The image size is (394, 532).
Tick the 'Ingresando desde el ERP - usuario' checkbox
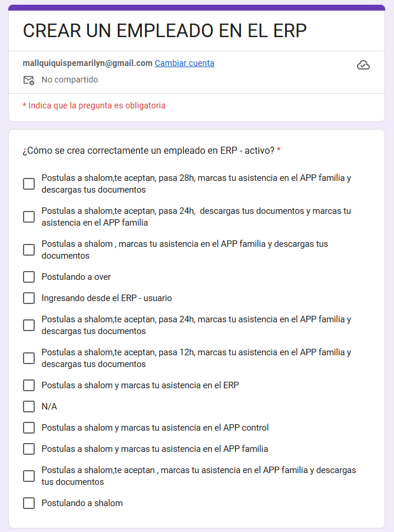[29, 298]
